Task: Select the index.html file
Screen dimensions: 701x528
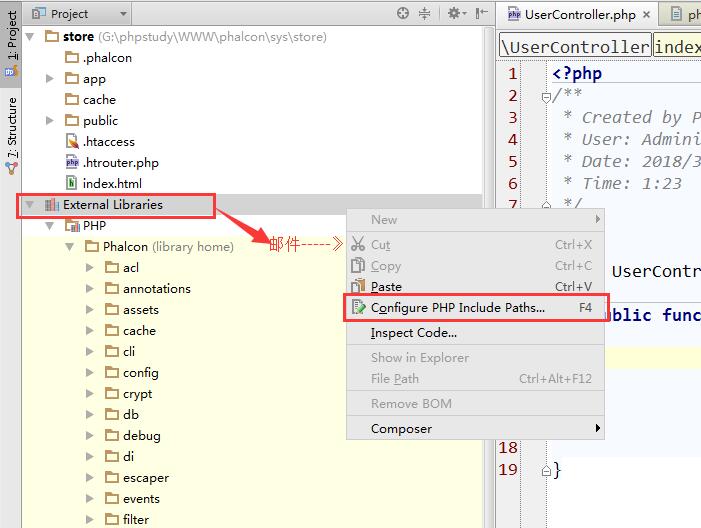Action: 111,183
